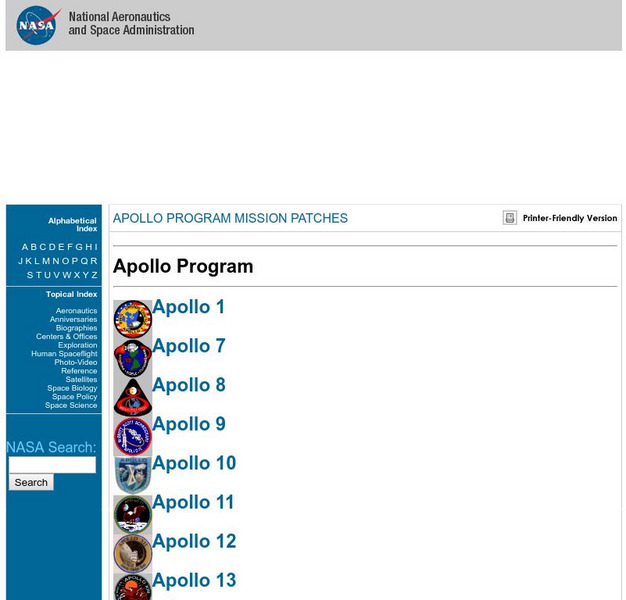This screenshot has height=600, width=626.
Task: Choose letter T in alphabetical index
Action: (x=39, y=275)
